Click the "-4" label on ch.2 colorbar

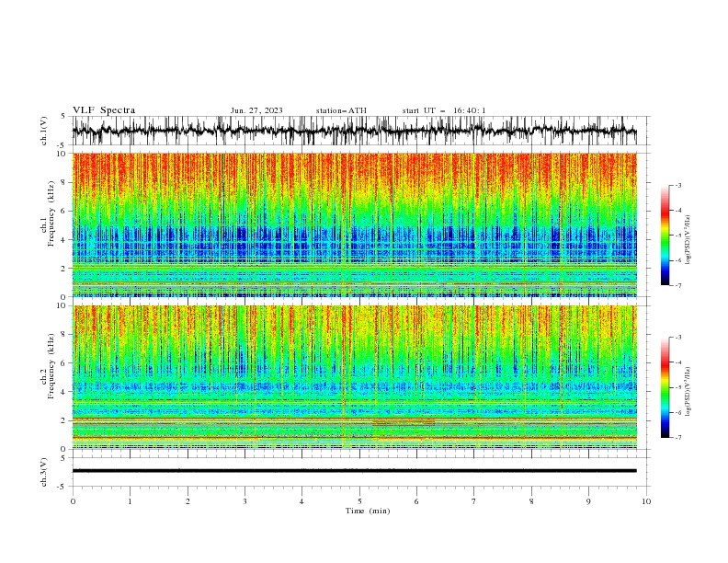pyautogui.click(x=677, y=362)
